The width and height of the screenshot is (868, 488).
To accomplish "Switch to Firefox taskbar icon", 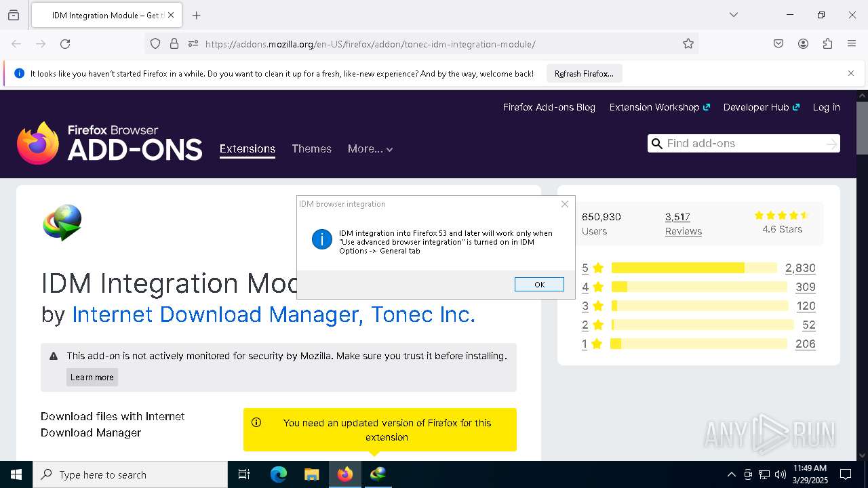I will coord(345,474).
